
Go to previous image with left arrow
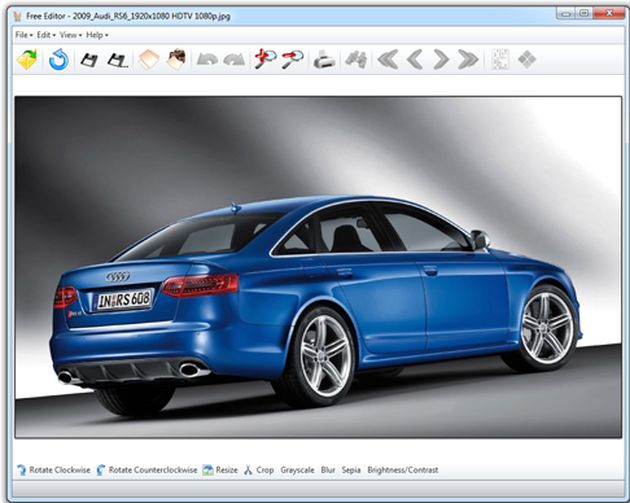click(x=415, y=59)
